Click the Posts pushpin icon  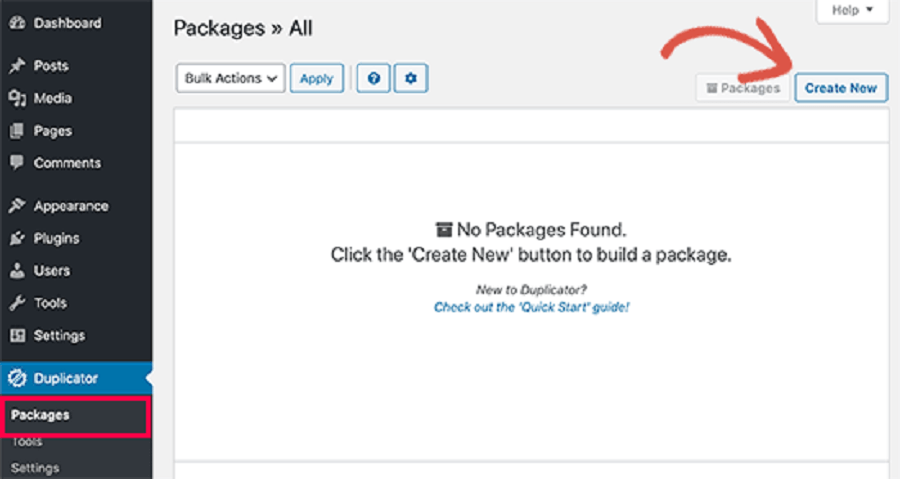[x=17, y=65]
